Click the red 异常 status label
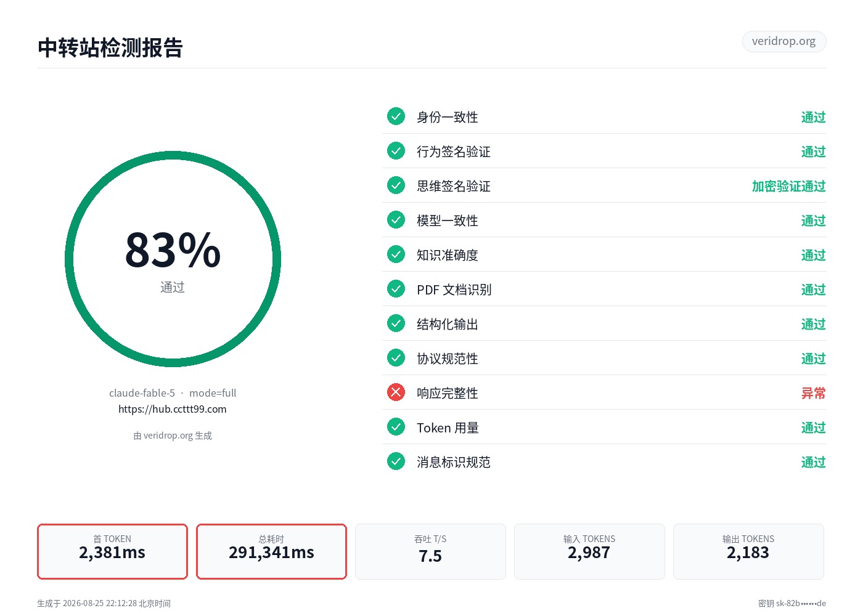 [x=814, y=393]
